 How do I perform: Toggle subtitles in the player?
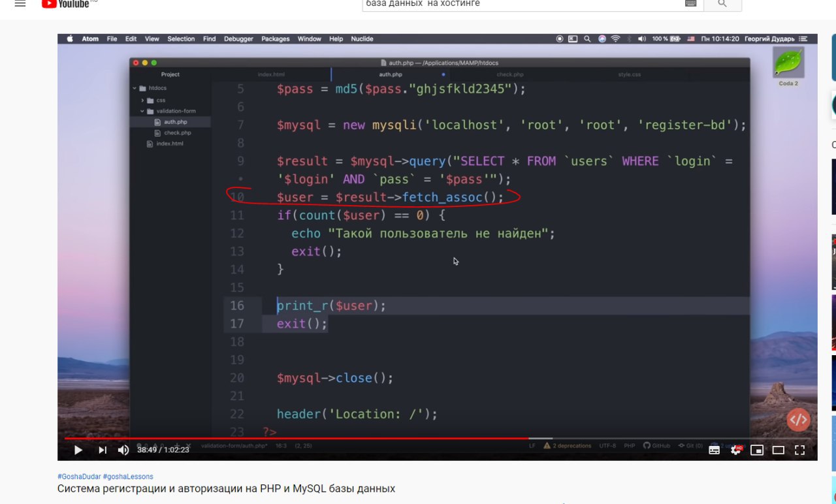pos(715,450)
